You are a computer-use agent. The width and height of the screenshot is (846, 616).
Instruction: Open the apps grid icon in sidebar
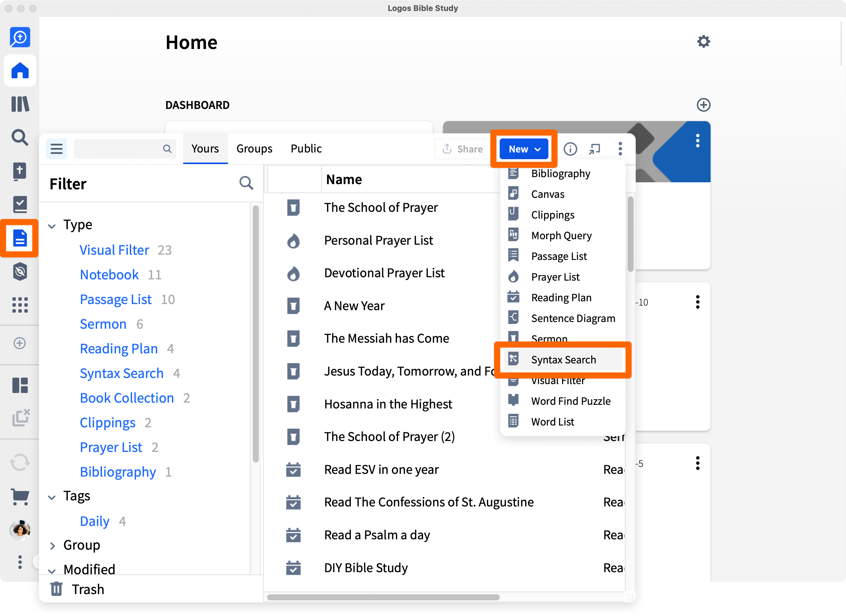click(20, 304)
